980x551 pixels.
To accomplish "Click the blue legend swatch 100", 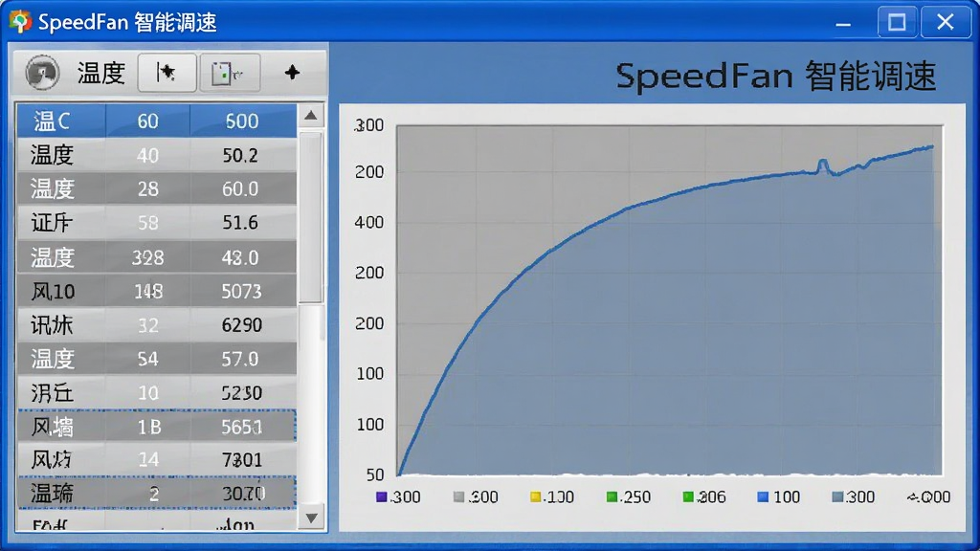I will pos(763,496).
